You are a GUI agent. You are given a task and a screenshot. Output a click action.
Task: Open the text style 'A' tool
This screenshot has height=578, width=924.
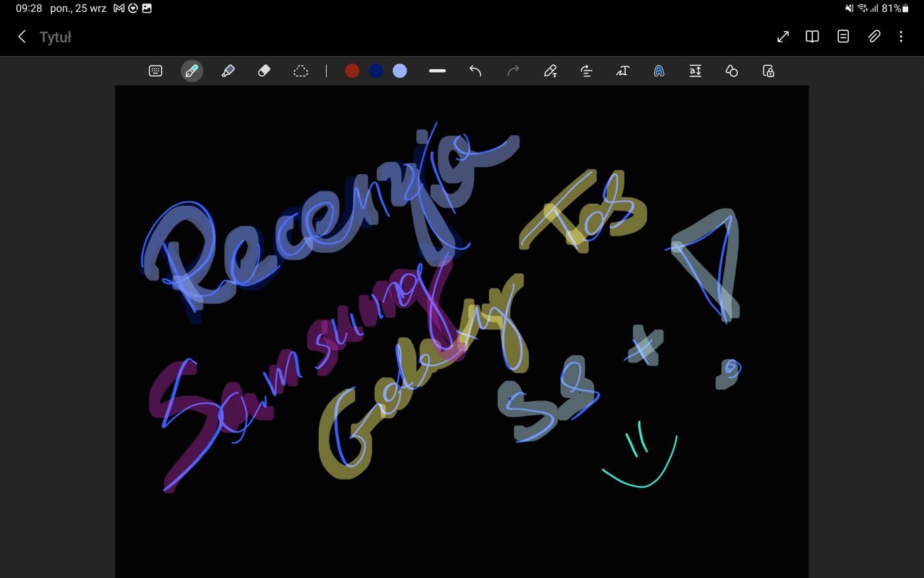point(659,71)
